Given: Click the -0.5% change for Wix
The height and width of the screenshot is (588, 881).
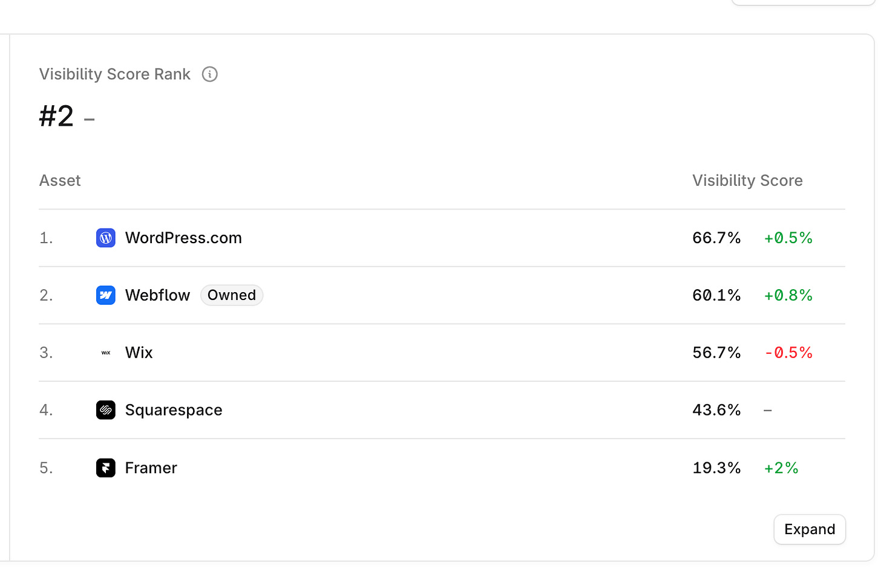Looking at the screenshot, I should (x=788, y=353).
